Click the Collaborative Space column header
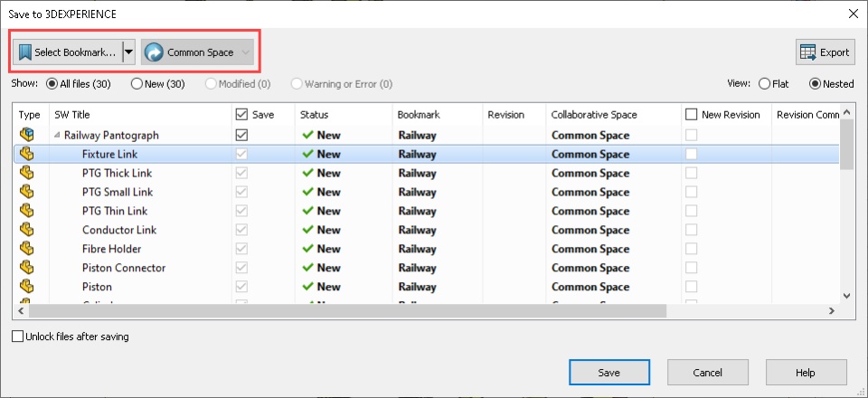The width and height of the screenshot is (868, 398). [x=594, y=115]
